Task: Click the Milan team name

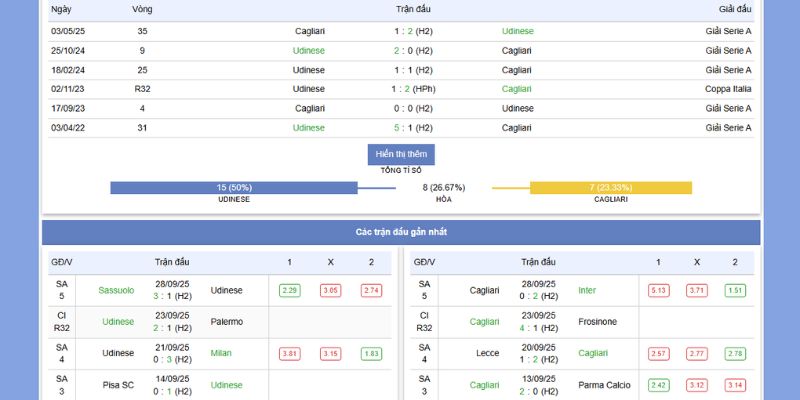Action: (x=221, y=353)
